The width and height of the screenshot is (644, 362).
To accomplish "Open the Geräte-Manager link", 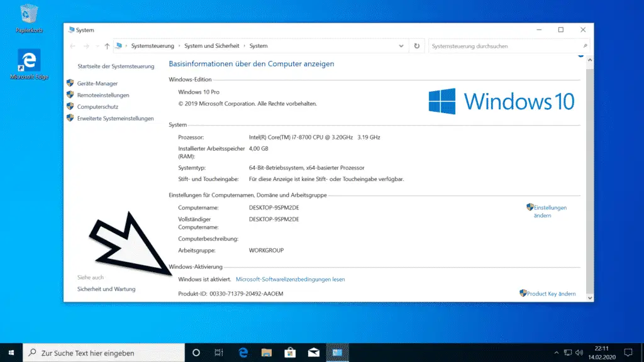I will click(97, 84).
